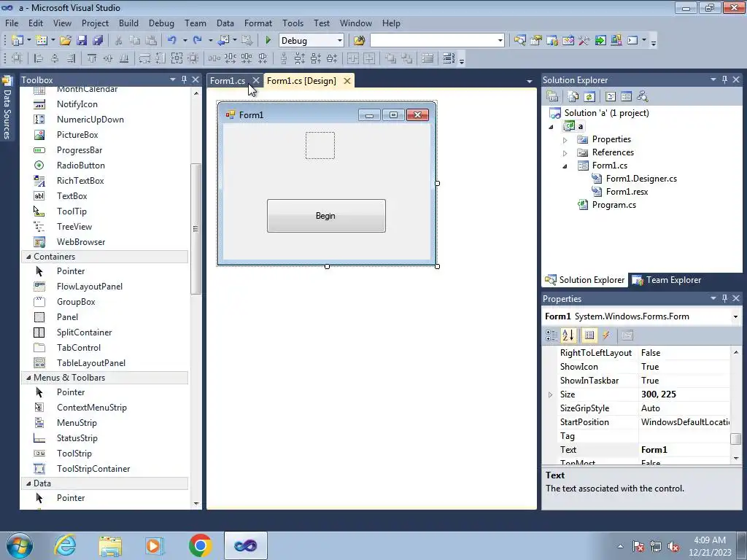Image resolution: width=747 pixels, height=560 pixels.
Task: Open the Debug configuration dropdown
Action: point(340,41)
